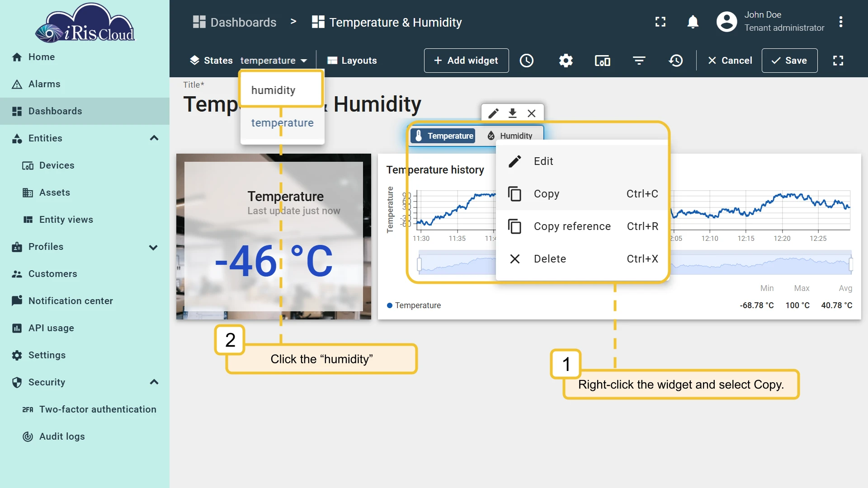Open entity aliases icon in toolbar

[602, 61]
